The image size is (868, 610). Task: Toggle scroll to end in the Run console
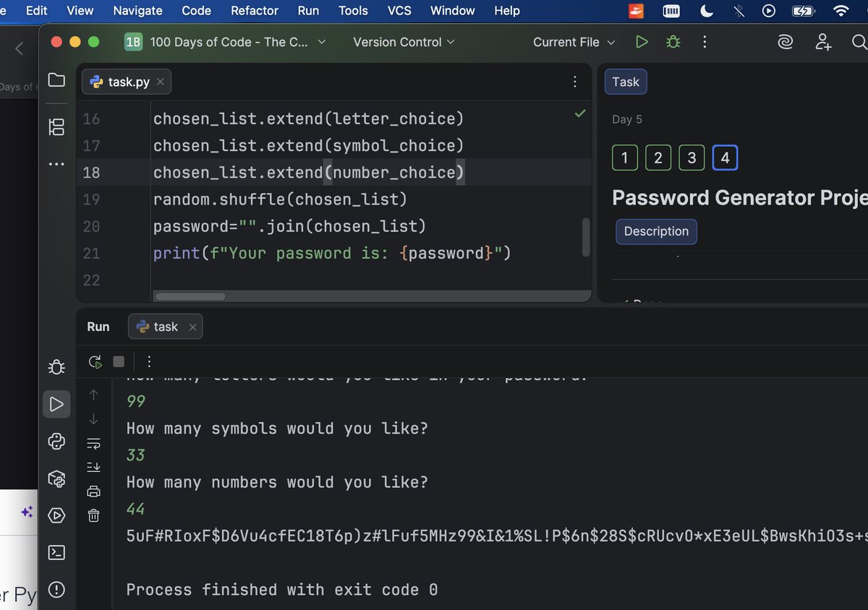[x=93, y=468]
